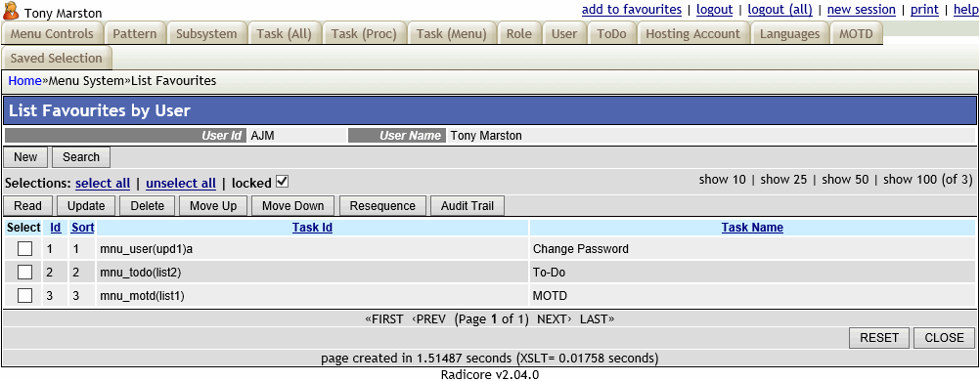The width and height of the screenshot is (980, 381).
Task: Click the logout link
Action: pos(714,10)
